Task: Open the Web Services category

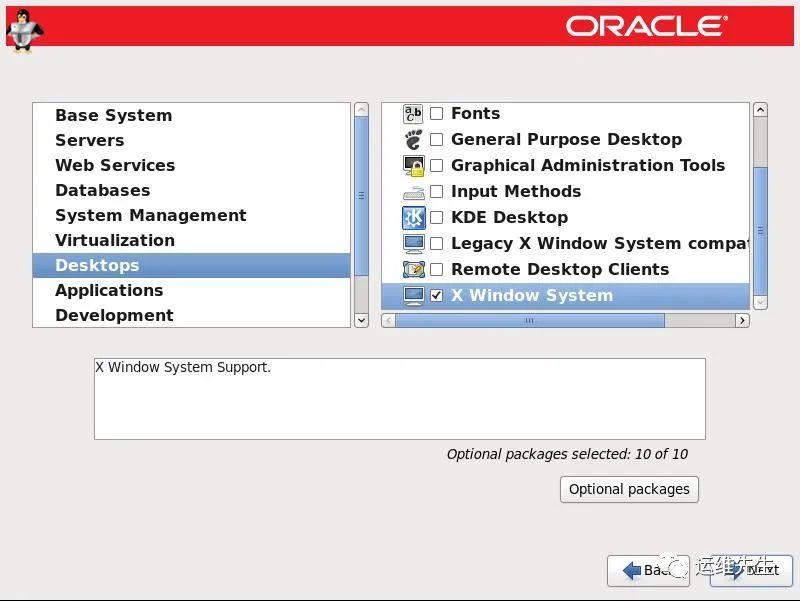Action: [x=191, y=165]
